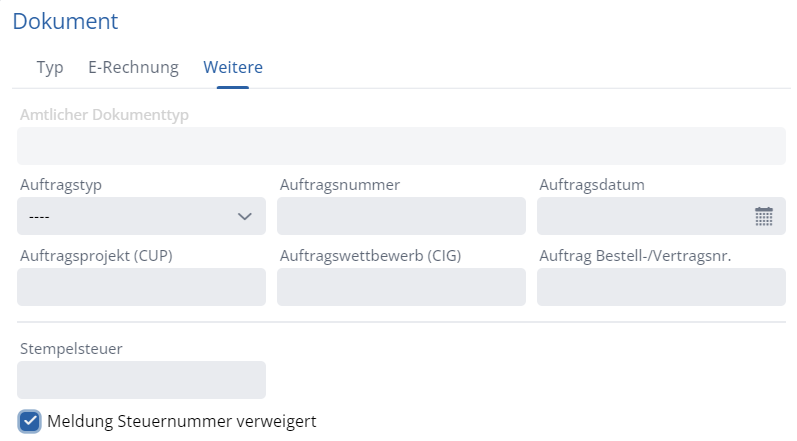Select the Weitere tab

coord(233,68)
